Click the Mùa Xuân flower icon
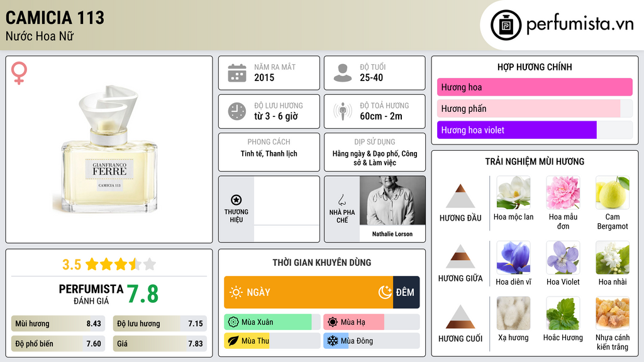This screenshot has height=362, width=644. pyautogui.click(x=233, y=322)
